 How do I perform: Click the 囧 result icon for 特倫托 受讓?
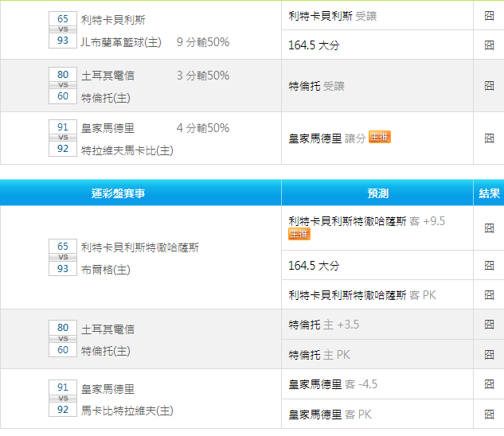point(489,85)
